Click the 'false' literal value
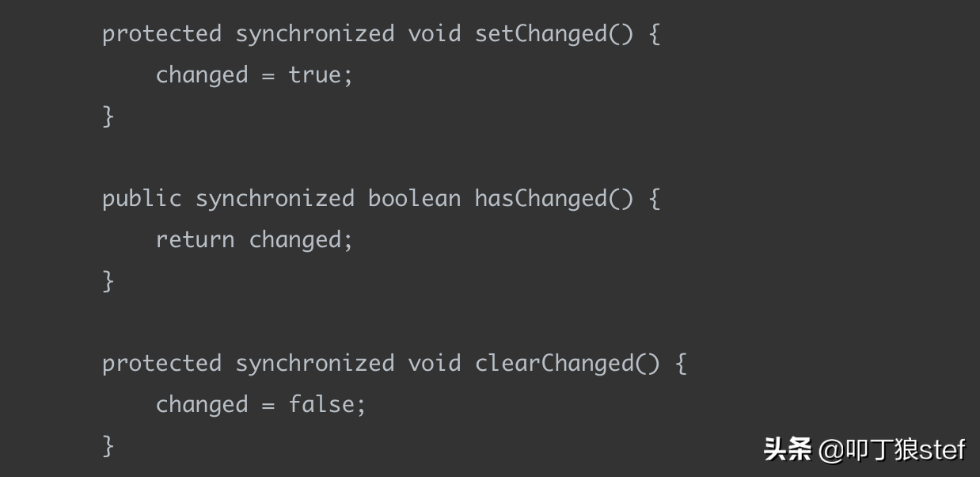The width and height of the screenshot is (980, 477). pyautogui.click(x=321, y=405)
